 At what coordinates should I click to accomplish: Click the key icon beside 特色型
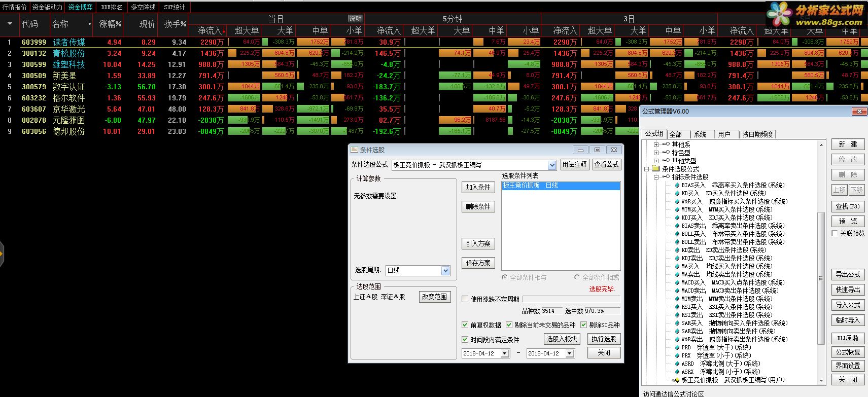pyautogui.click(x=666, y=153)
